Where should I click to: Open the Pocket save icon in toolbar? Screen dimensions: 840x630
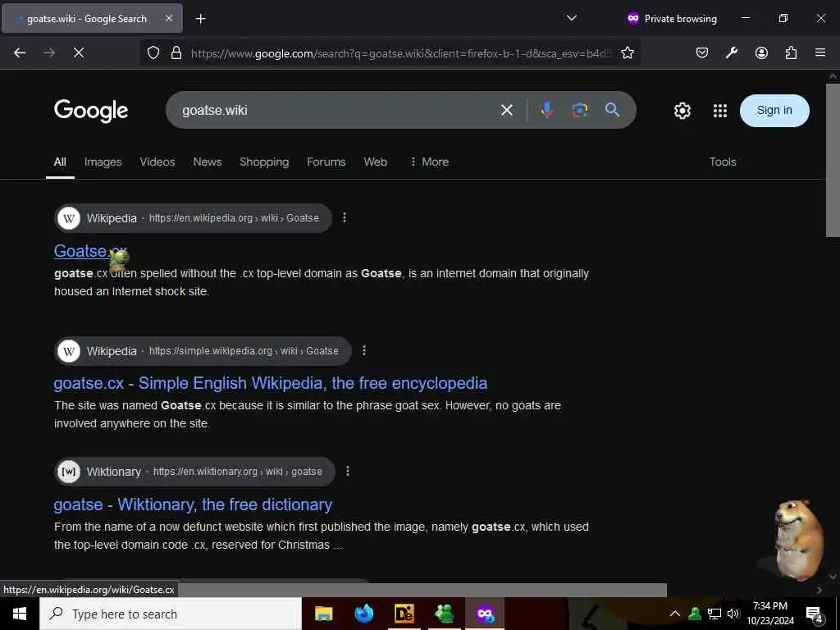702,52
